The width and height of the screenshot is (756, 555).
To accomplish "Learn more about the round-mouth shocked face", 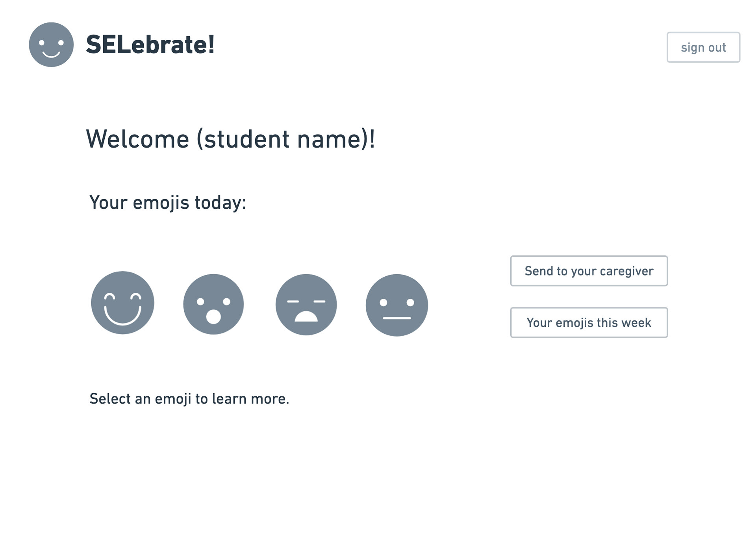I will pos(213,304).
